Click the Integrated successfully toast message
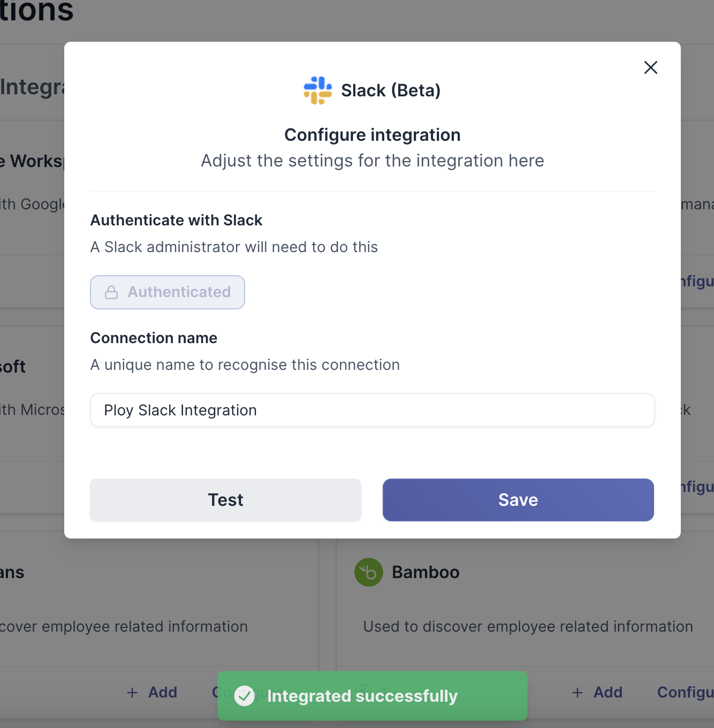Image resolution: width=714 pixels, height=728 pixels. coord(362,696)
